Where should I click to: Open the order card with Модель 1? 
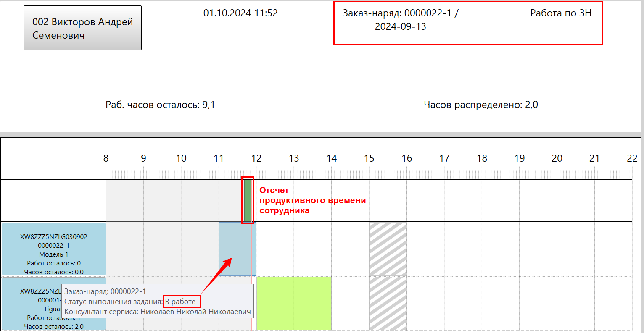coord(53,249)
